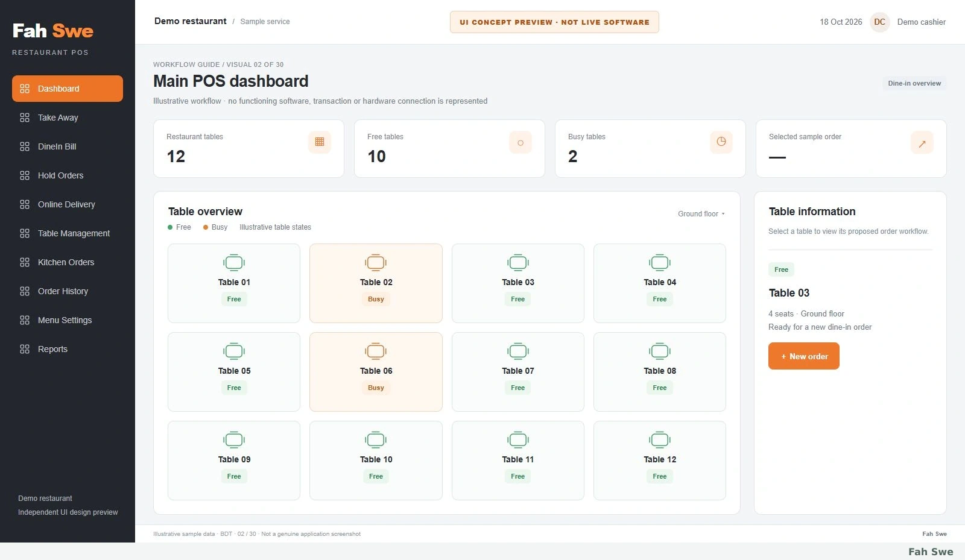The image size is (965, 560).
Task: Click the DC user avatar
Action: click(x=880, y=22)
